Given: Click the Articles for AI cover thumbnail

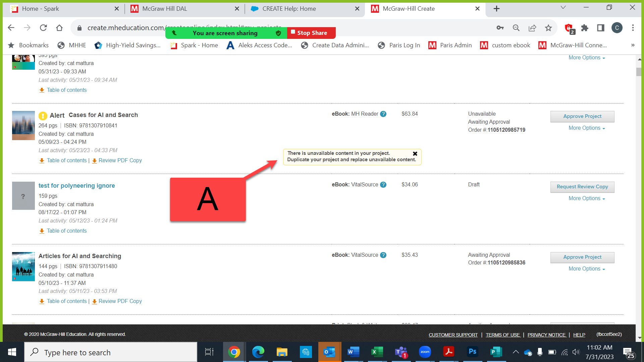Looking at the screenshot, I should (23, 266).
